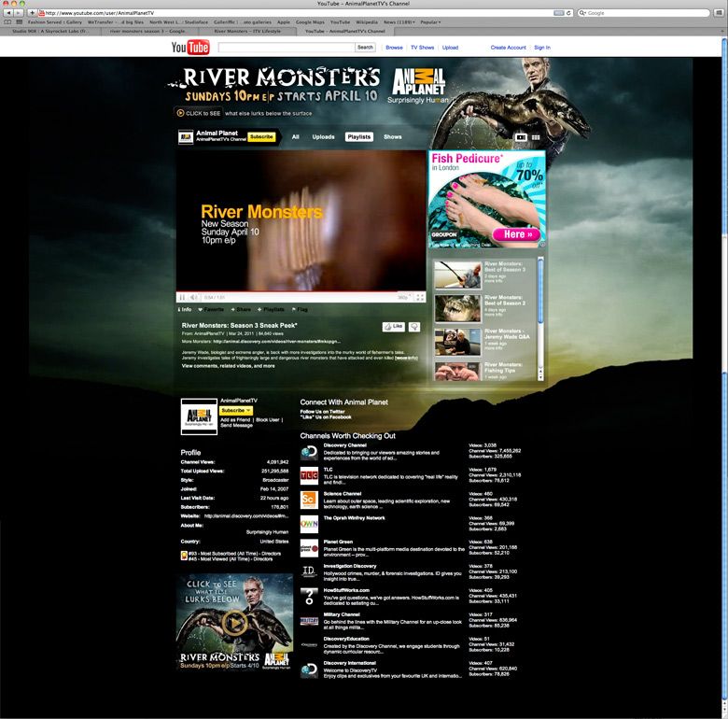Open Discovery Channel logo icon
Image resolution: width=728 pixels, height=719 pixels.
tap(309, 451)
